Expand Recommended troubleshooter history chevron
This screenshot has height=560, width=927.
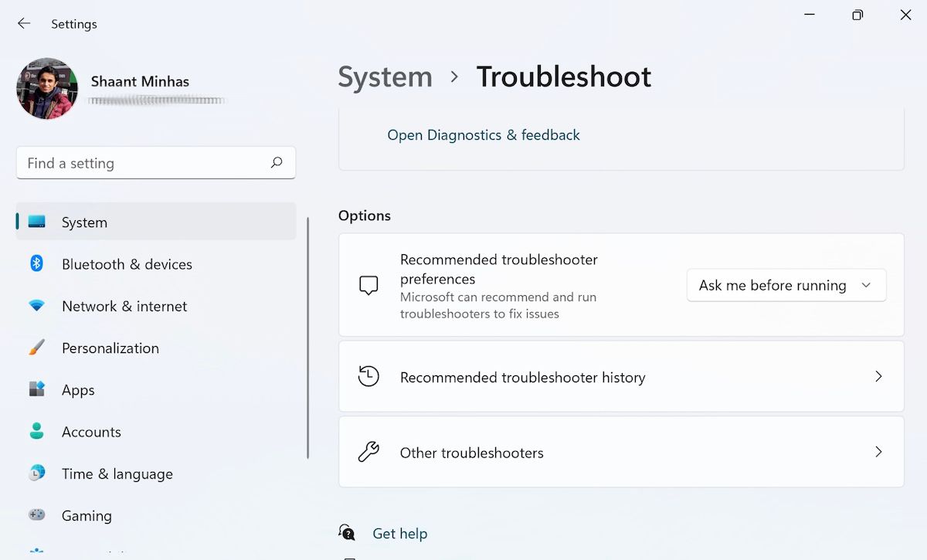tap(878, 377)
